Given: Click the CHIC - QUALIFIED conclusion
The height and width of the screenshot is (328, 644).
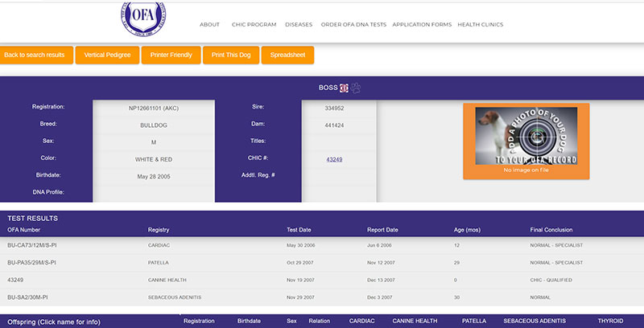Looking at the screenshot, I should coord(551,280).
